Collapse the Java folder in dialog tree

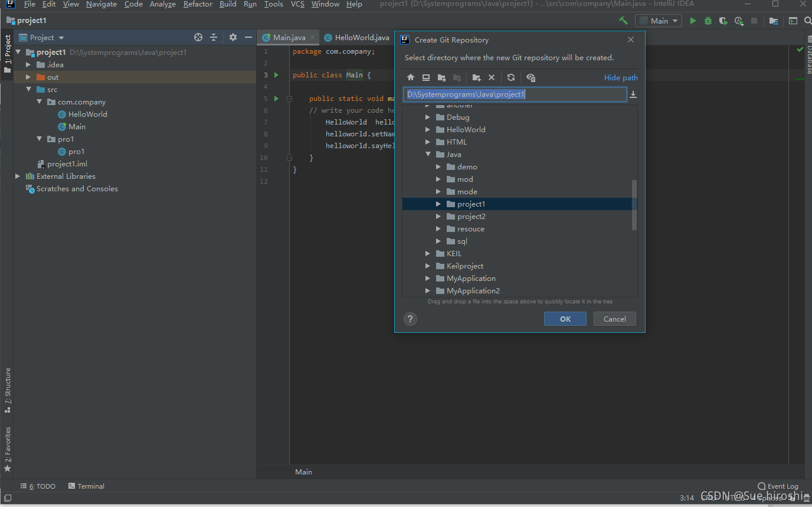tap(428, 155)
